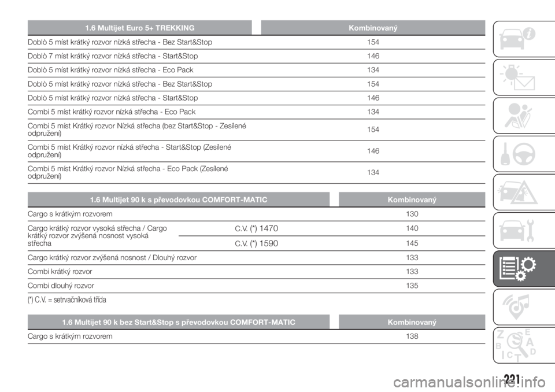The height and width of the screenshot is (392, 555).
Task: Click the Combi row "Start&Stop (Zesílené odpružení)"
Action: point(256,151)
